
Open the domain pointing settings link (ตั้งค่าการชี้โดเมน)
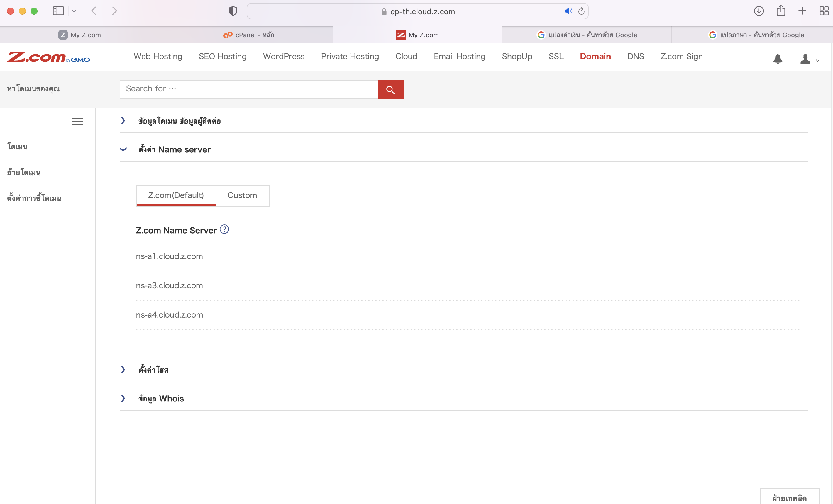34,198
